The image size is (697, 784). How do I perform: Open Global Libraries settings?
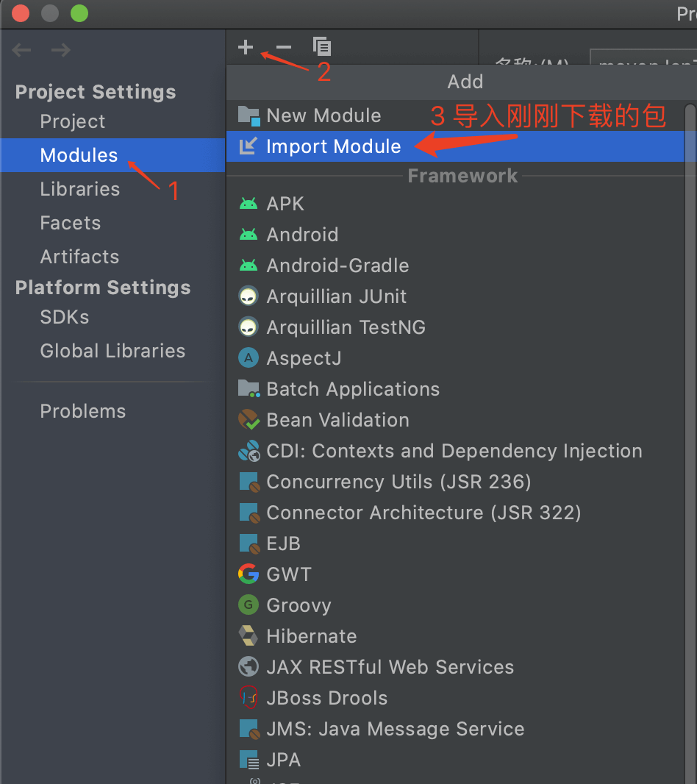pyautogui.click(x=113, y=351)
